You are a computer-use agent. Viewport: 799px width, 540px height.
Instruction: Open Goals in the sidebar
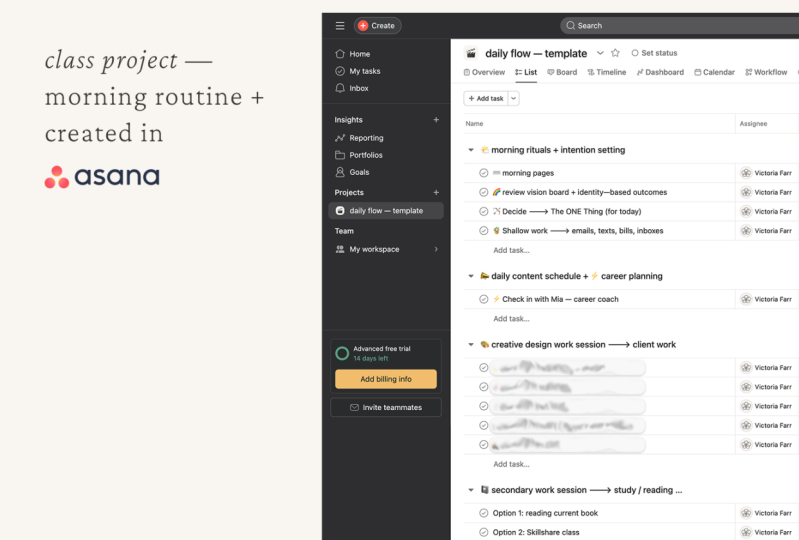(x=352, y=172)
